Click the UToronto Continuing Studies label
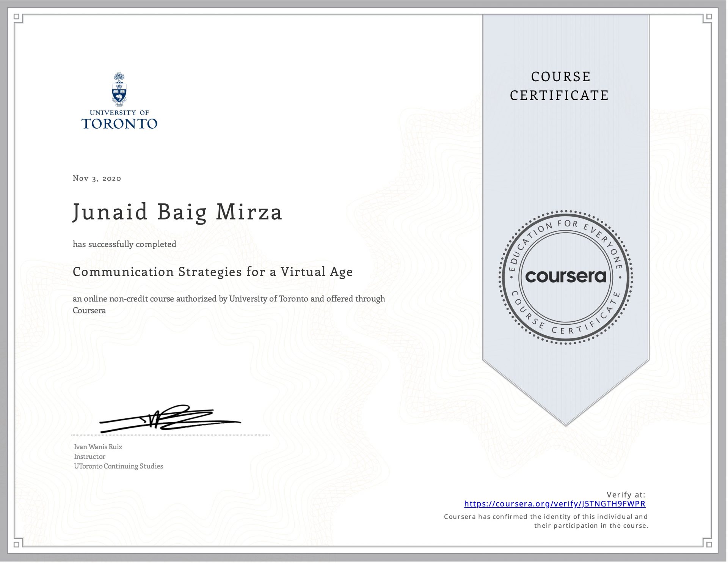This screenshot has width=728, height=563. [x=118, y=466]
